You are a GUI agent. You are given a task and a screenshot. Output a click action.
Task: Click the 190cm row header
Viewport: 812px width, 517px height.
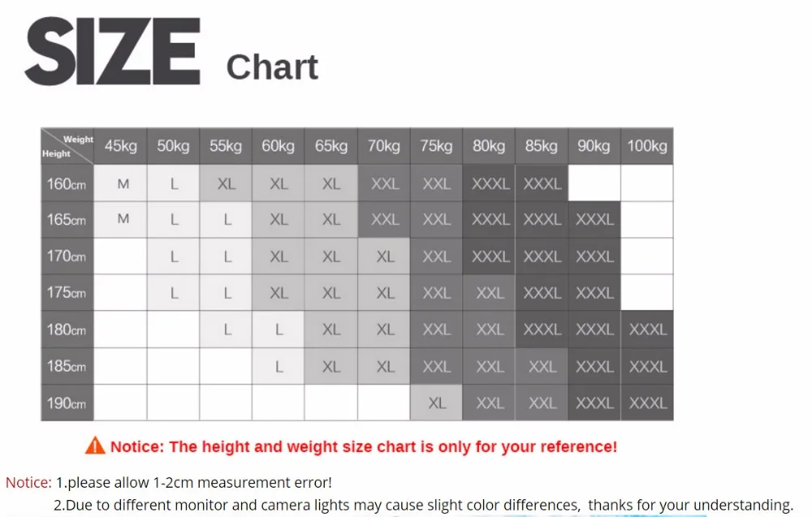(x=67, y=403)
